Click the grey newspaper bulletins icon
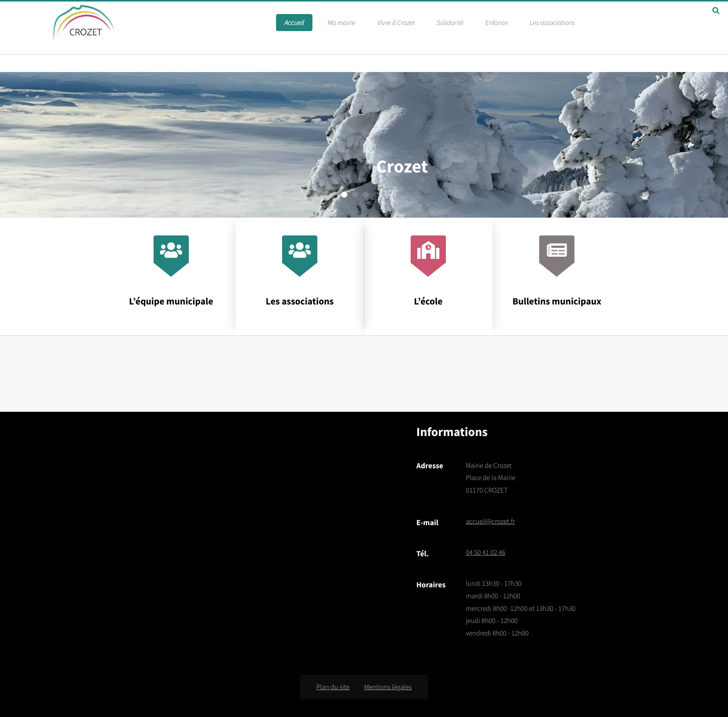 (557, 256)
